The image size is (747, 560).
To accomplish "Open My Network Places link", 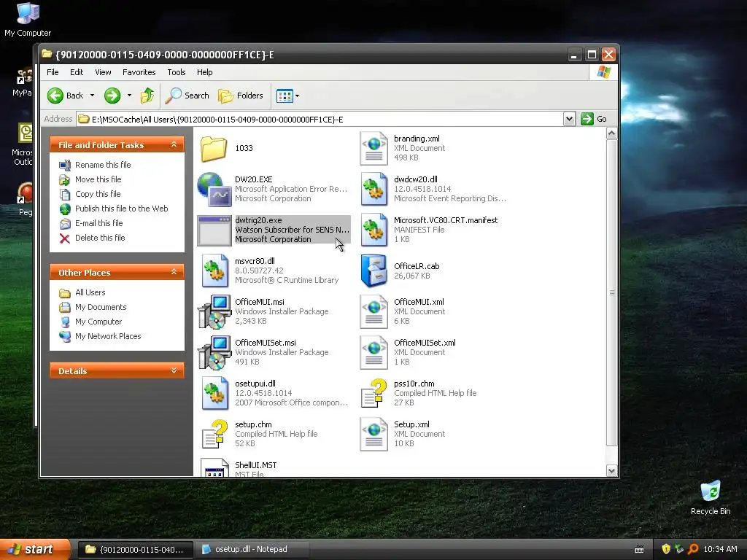I will point(108,336).
